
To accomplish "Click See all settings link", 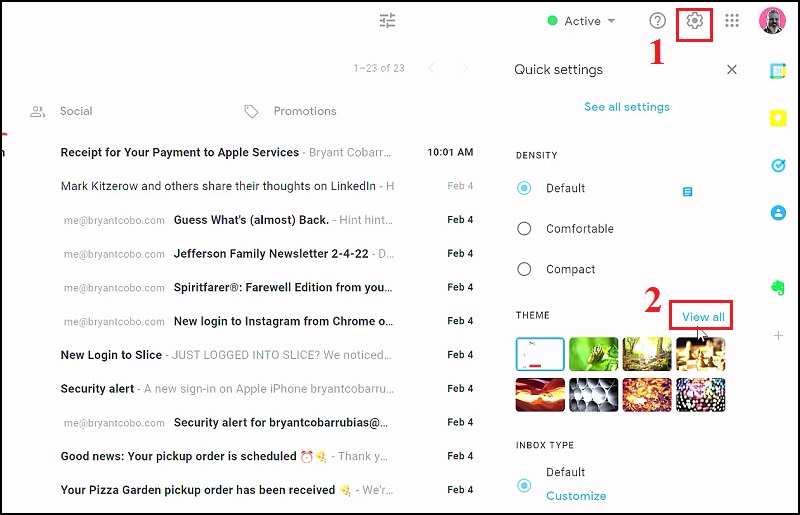I will pyautogui.click(x=627, y=107).
